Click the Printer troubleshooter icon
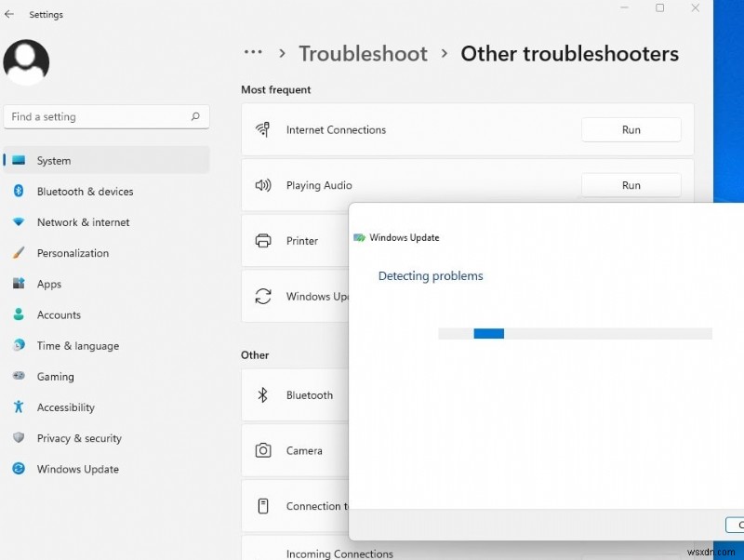Viewport: 744px width, 560px height. (263, 241)
